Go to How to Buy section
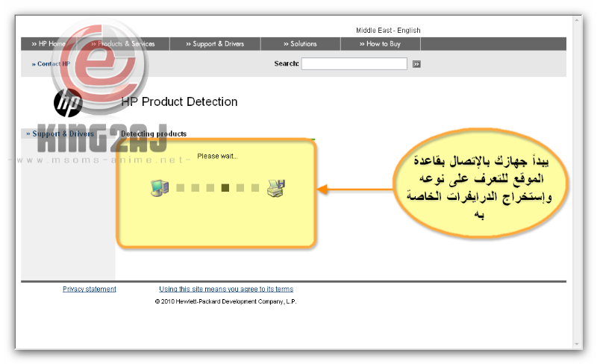The height and width of the screenshot is (364, 597). (x=384, y=44)
